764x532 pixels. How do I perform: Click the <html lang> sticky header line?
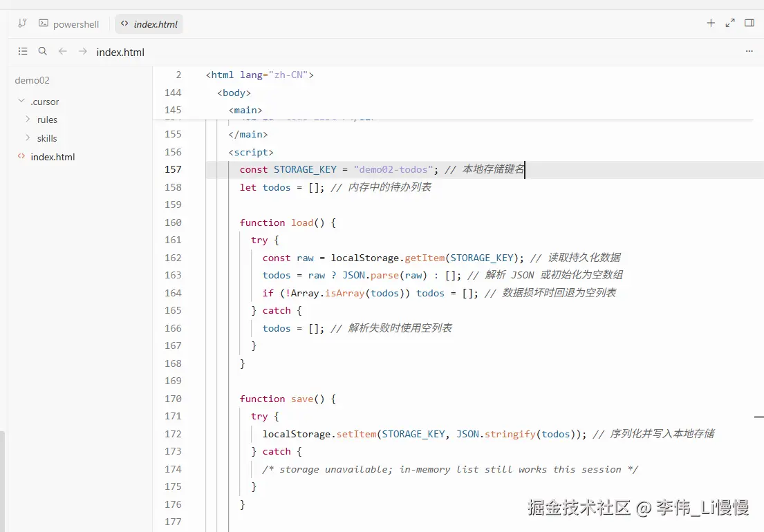[260, 75]
